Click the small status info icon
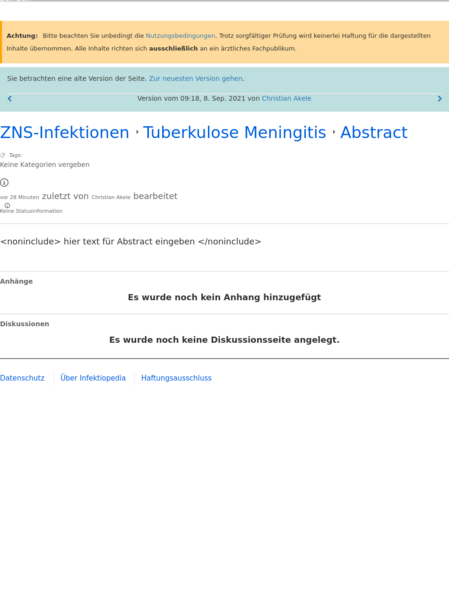Image resolution: width=449 pixels, height=599 pixels. (7, 205)
